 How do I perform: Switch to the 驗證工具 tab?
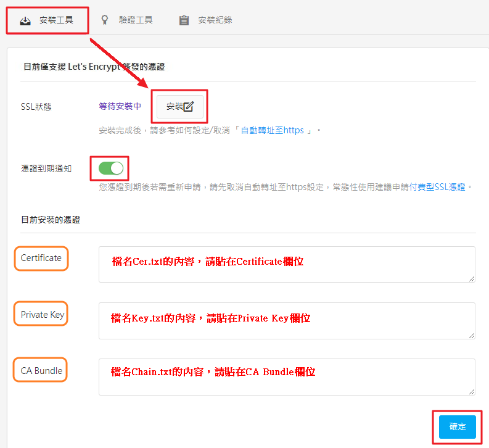click(x=134, y=20)
